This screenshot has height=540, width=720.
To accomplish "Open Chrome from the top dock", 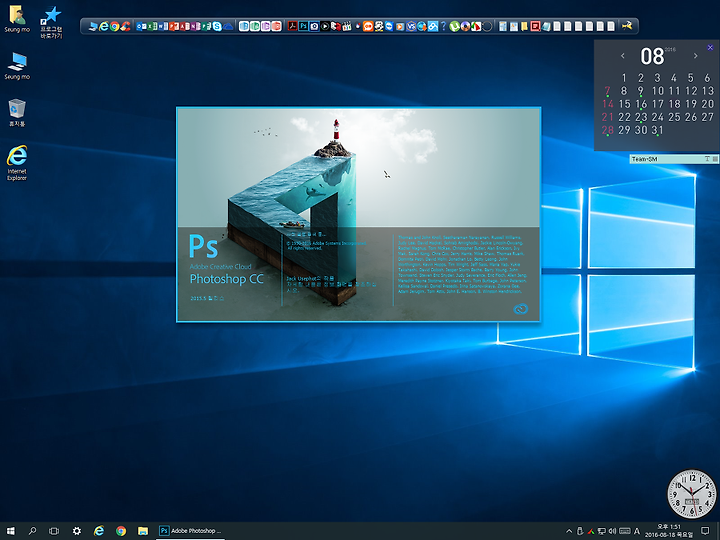I will click(x=114, y=26).
